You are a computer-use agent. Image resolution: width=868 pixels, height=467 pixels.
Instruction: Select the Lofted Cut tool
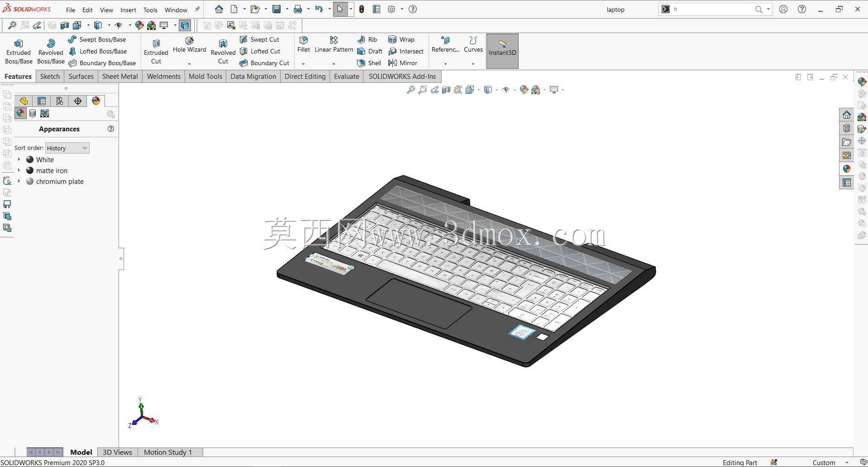[260, 51]
